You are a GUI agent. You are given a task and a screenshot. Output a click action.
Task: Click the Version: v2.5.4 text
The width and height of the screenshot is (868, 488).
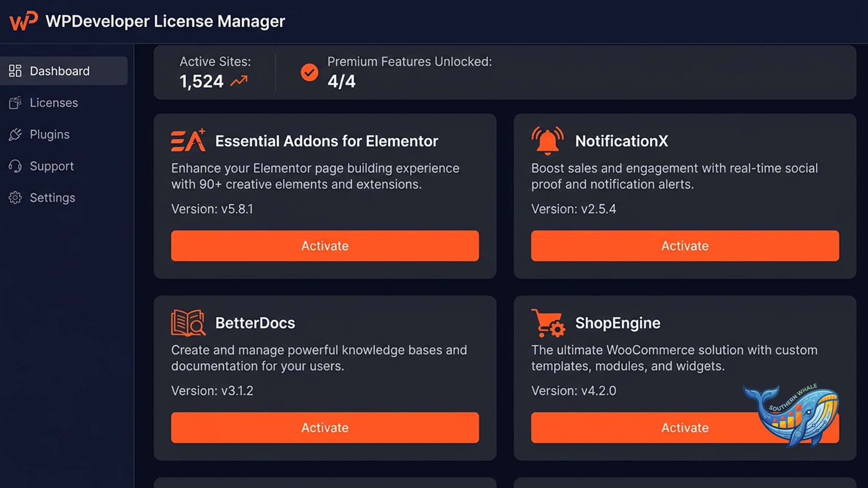573,209
